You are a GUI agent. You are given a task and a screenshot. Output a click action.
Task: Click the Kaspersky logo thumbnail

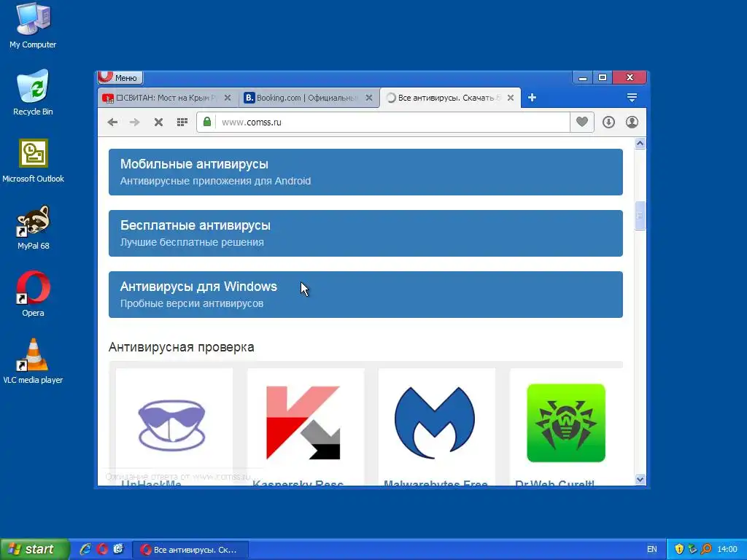pos(303,423)
